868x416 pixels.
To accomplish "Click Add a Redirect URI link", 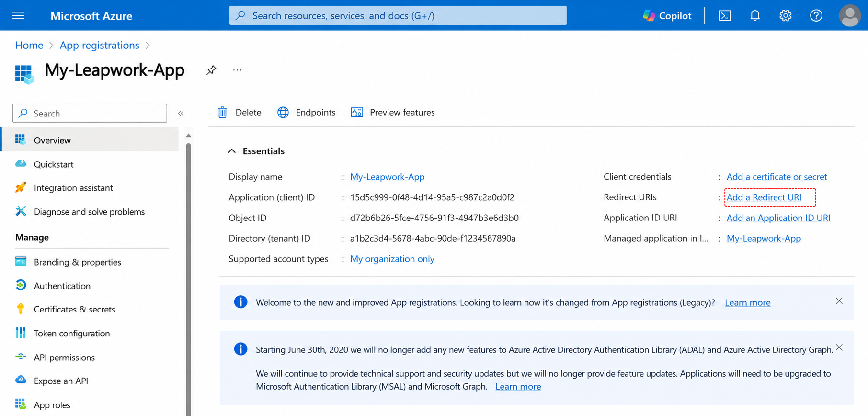I will pos(764,197).
